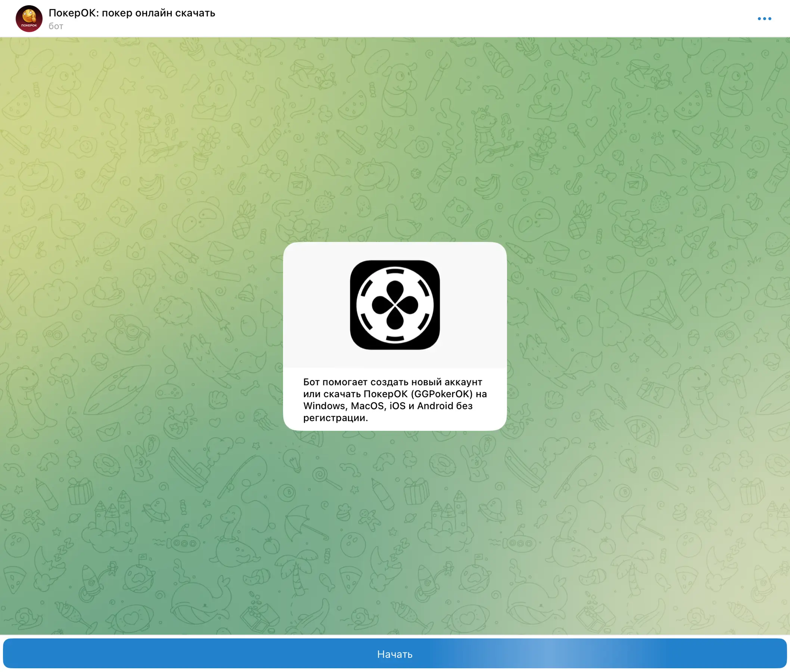The height and width of the screenshot is (672, 790).
Task: Open the ПокерОК bot avatar
Action: (29, 18)
